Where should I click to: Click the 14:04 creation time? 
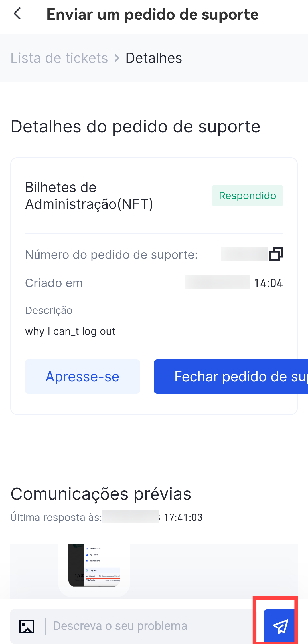coord(268,283)
